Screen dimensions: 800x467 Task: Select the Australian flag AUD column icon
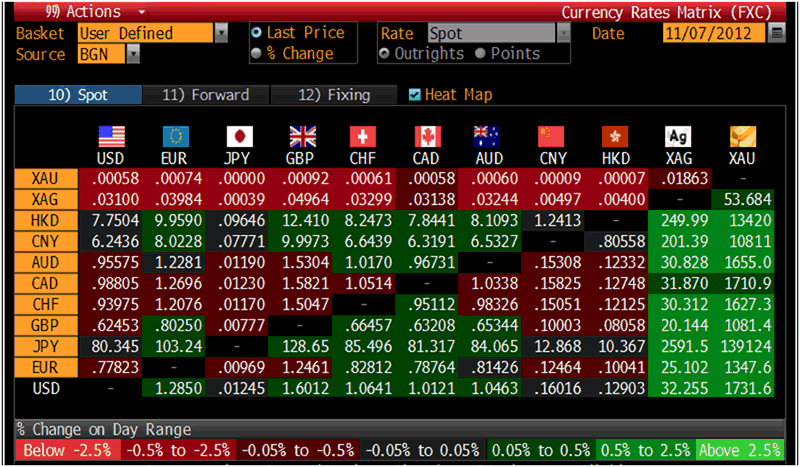coord(489,137)
